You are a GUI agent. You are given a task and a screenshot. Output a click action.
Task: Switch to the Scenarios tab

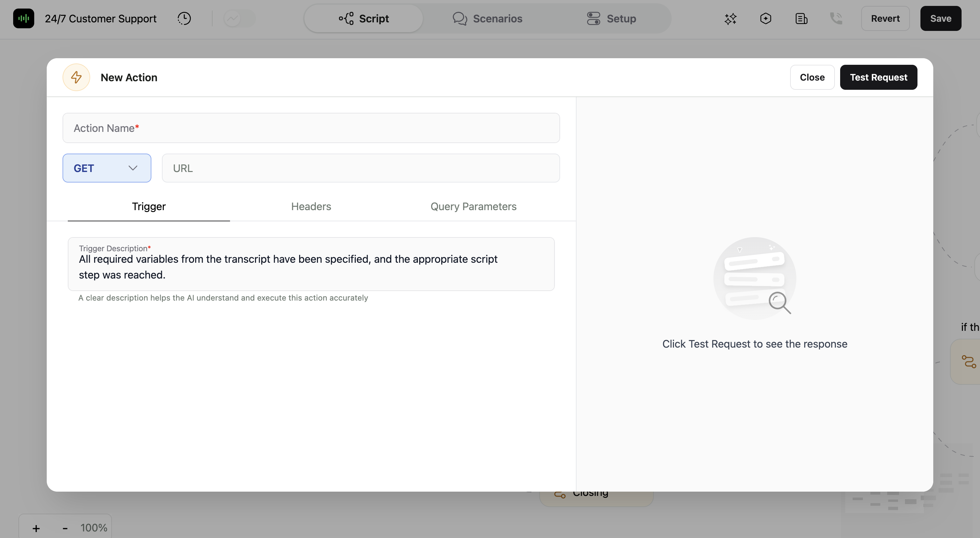pos(487,18)
